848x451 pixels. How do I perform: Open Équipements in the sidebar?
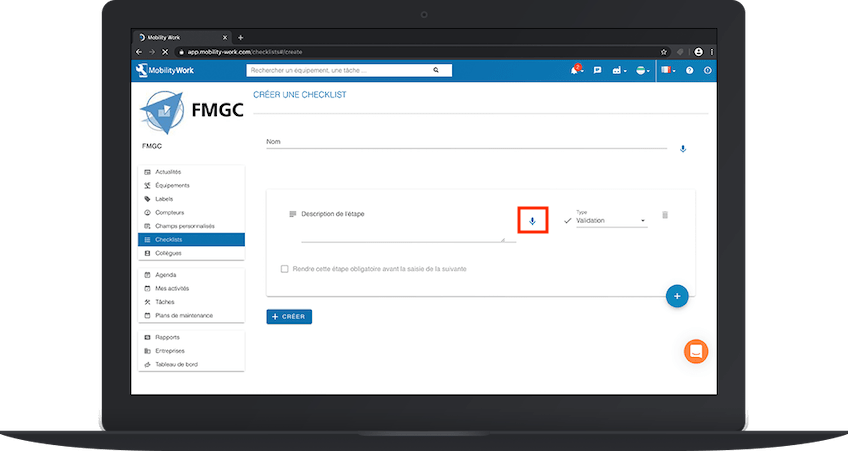(x=191, y=185)
